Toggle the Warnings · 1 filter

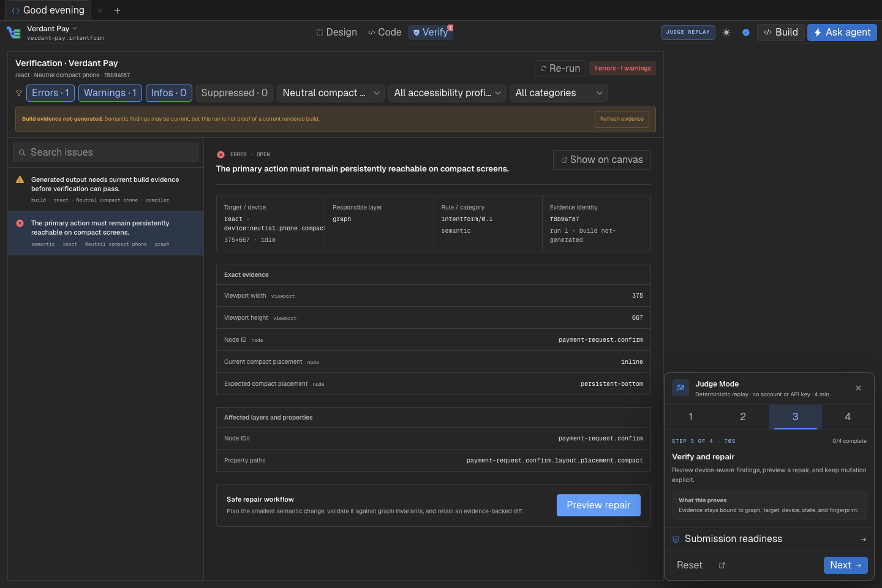(x=110, y=93)
